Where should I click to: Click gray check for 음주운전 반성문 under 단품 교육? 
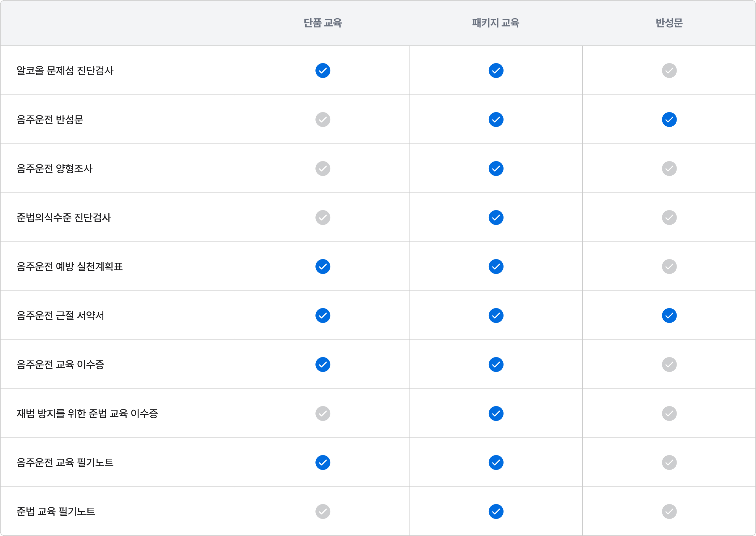tap(322, 120)
